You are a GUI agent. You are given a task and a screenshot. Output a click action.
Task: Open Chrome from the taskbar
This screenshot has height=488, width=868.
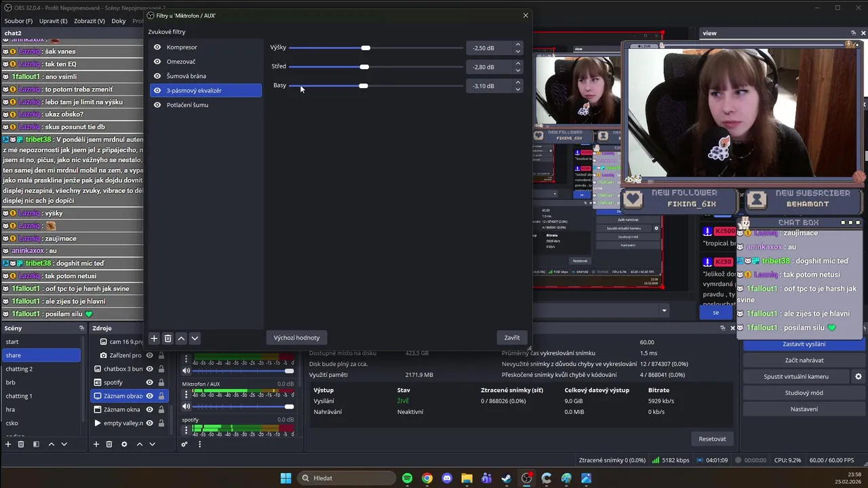pos(427,478)
